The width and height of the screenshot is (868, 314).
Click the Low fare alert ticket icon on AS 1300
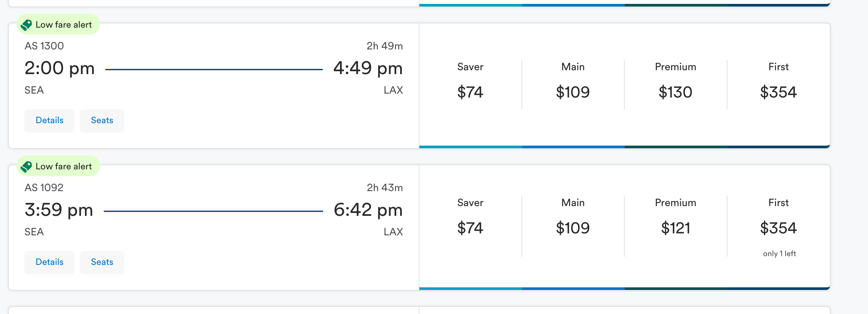[26, 24]
